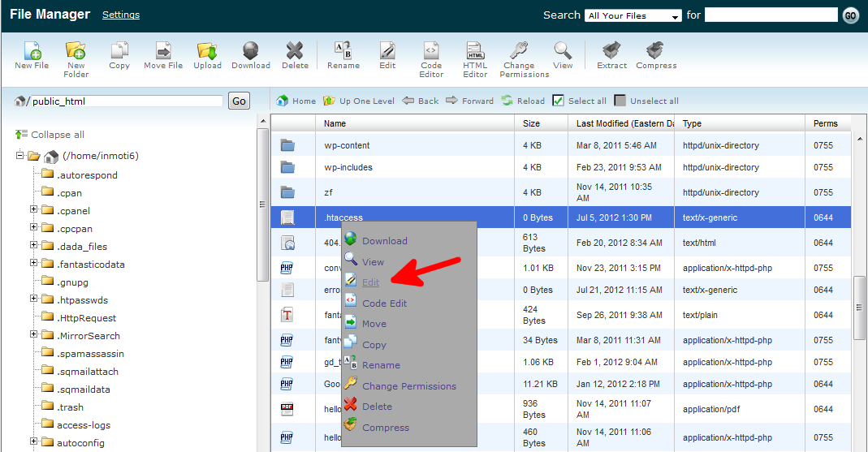Expand the .htpasswds folder in tree
Viewport: 868px width, 452px height.
click(35, 299)
